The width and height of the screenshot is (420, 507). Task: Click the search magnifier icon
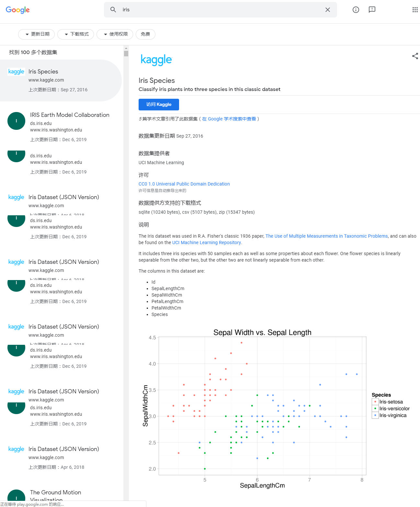click(x=113, y=10)
